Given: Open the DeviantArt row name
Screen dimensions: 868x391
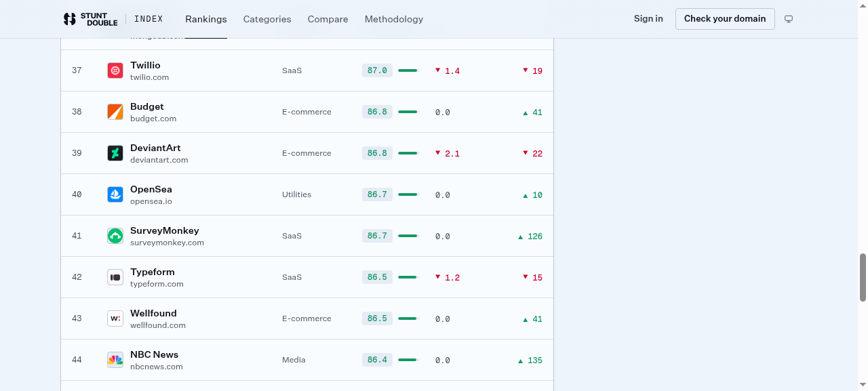Looking at the screenshot, I should pos(155,148).
